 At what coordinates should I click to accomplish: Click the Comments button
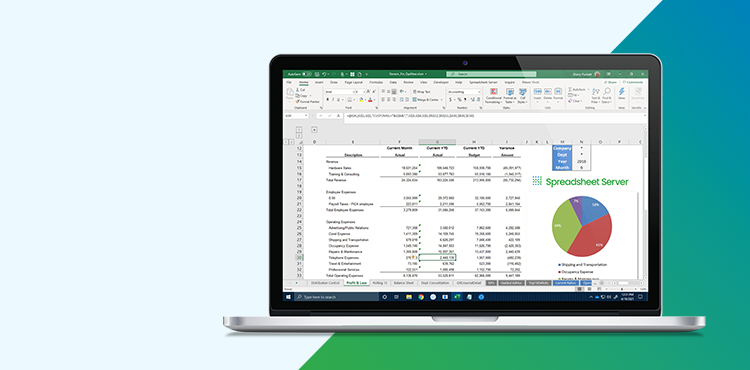[x=633, y=82]
